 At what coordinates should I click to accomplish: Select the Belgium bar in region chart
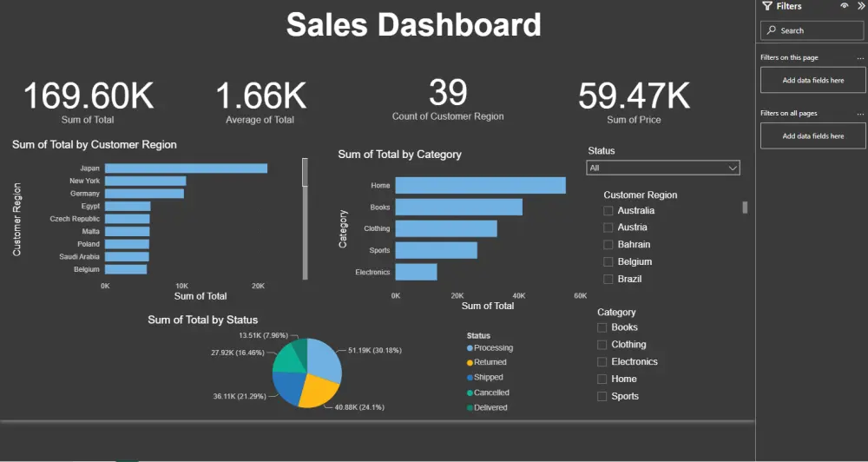(126, 270)
